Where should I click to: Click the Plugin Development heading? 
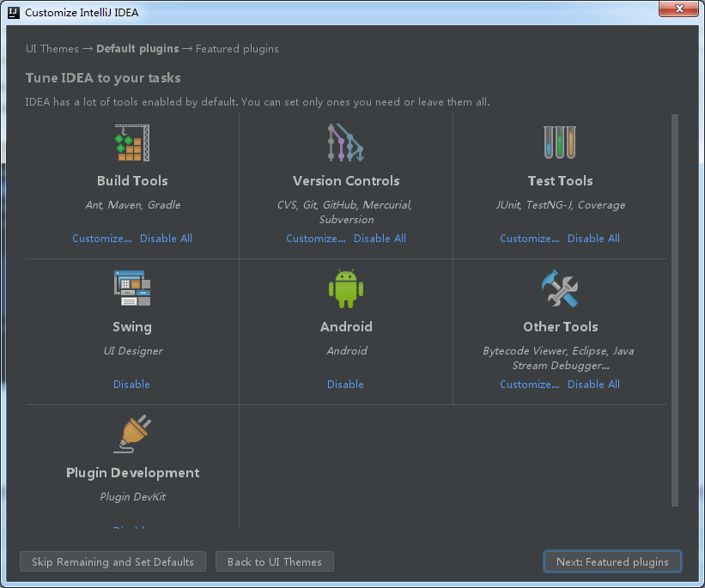click(x=132, y=473)
